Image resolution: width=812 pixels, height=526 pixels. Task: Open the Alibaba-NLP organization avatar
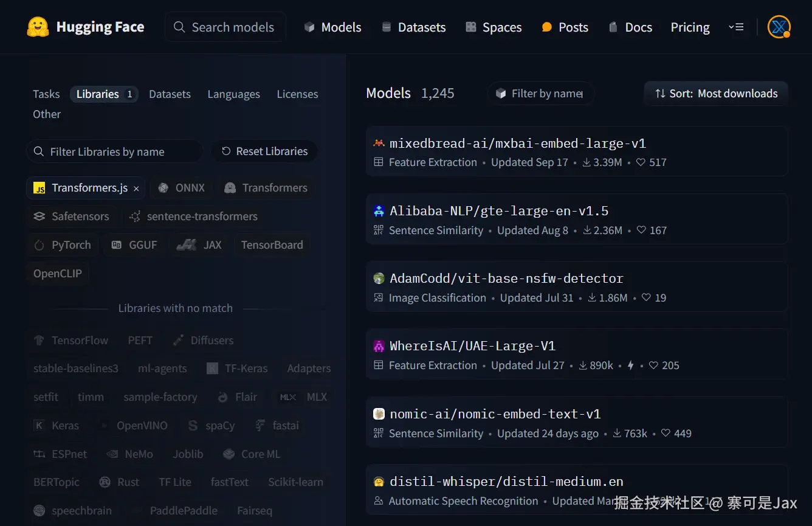tap(379, 211)
